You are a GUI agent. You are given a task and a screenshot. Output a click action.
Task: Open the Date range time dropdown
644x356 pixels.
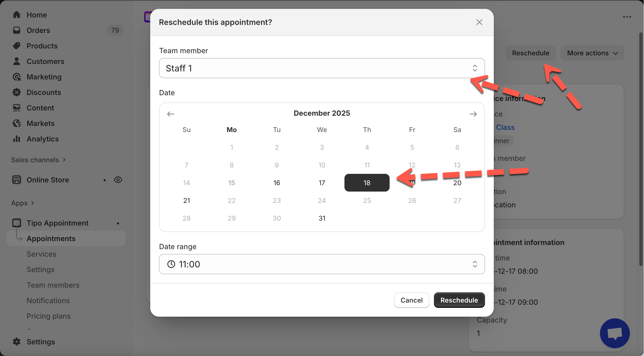tap(322, 264)
